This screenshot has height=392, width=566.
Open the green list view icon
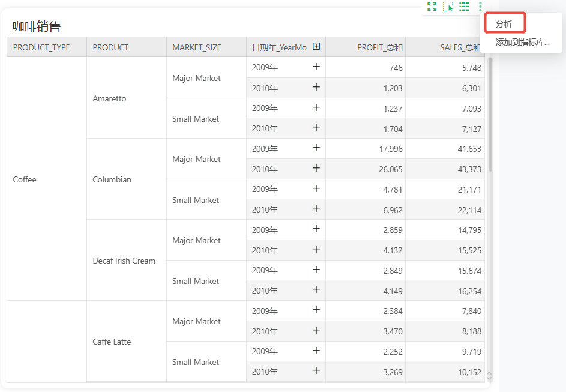464,7
